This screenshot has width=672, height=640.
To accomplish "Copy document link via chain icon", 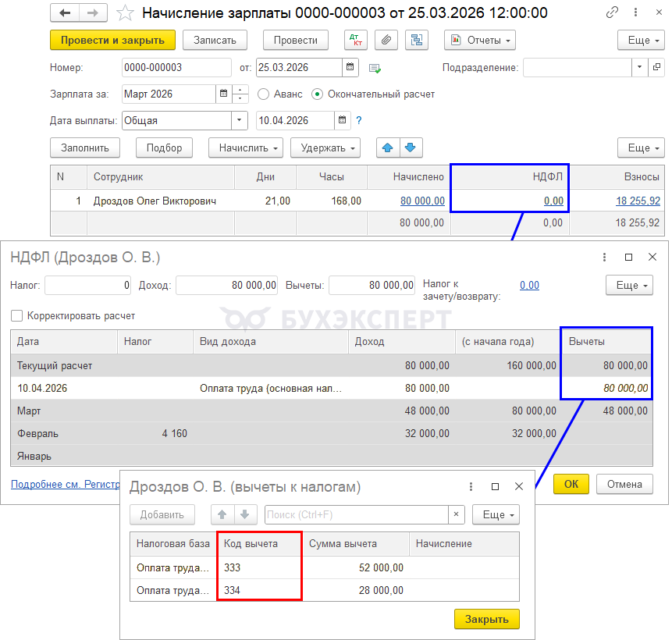I will click(614, 13).
